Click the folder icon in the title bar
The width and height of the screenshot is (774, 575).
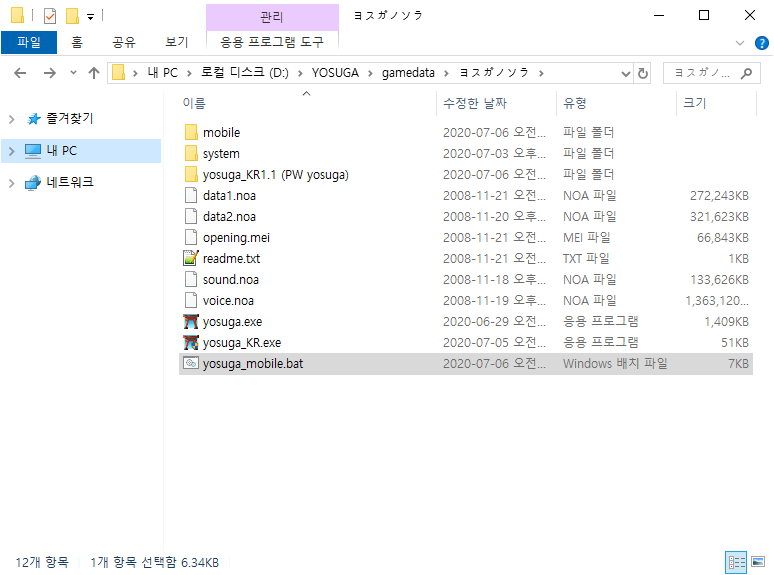point(17,15)
